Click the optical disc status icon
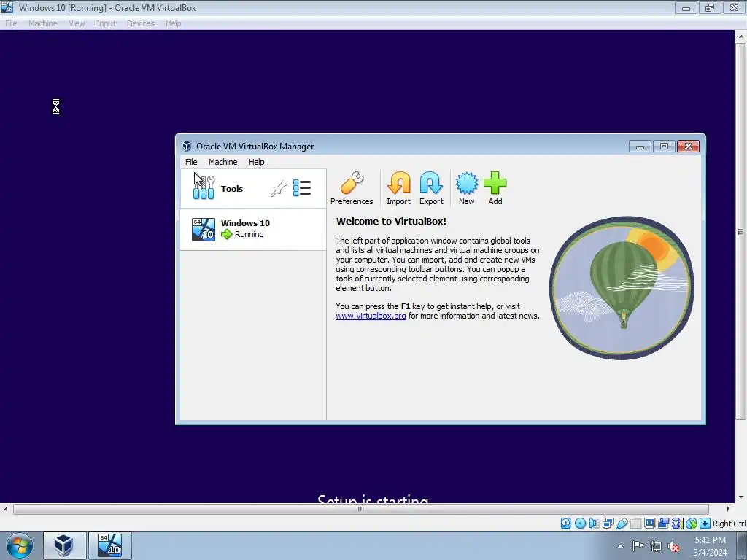 coord(580,524)
